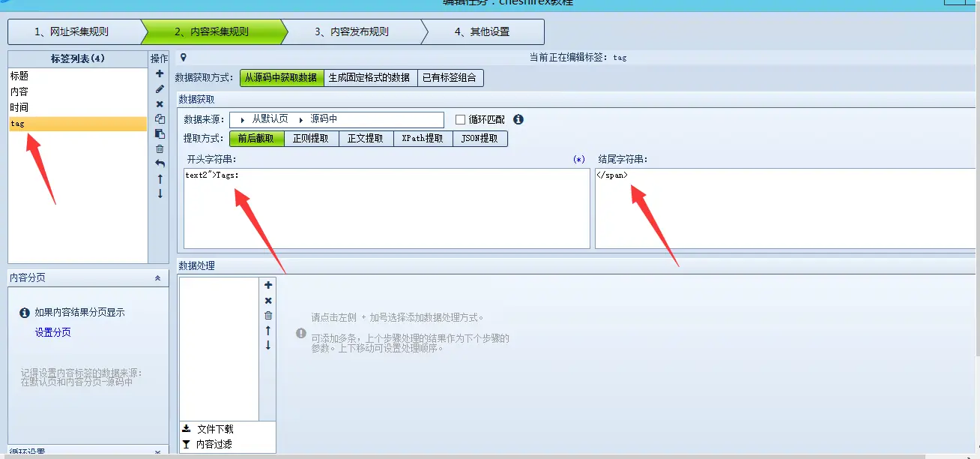Screen dimensions: 980x459
Task: Enable the 循环匹配 checkbox
Action: click(x=460, y=120)
